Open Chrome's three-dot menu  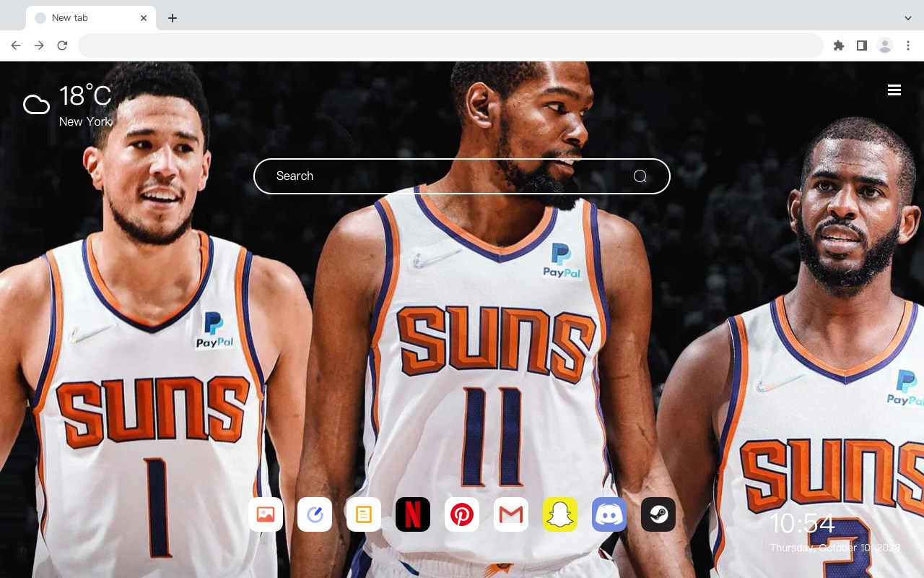[x=908, y=46]
